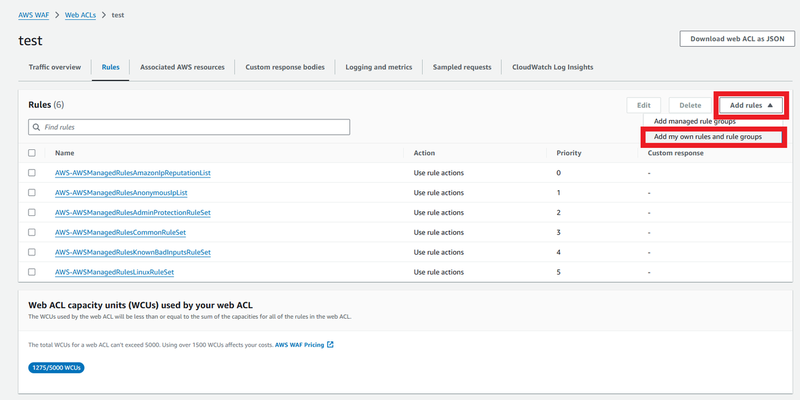
Task: Click Use rule actions in KnownBadInputsRuleSet row
Action: point(439,252)
